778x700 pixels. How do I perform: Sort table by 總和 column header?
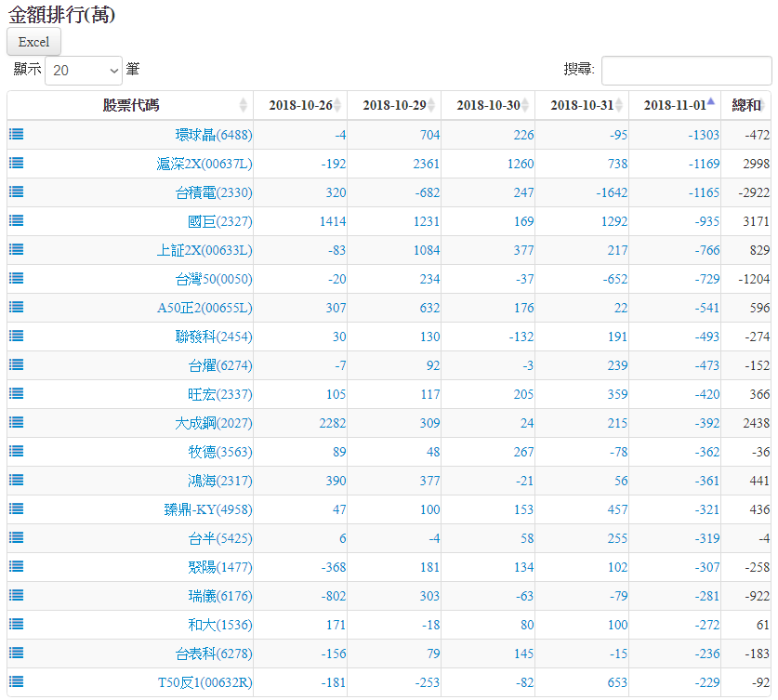point(746,105)
